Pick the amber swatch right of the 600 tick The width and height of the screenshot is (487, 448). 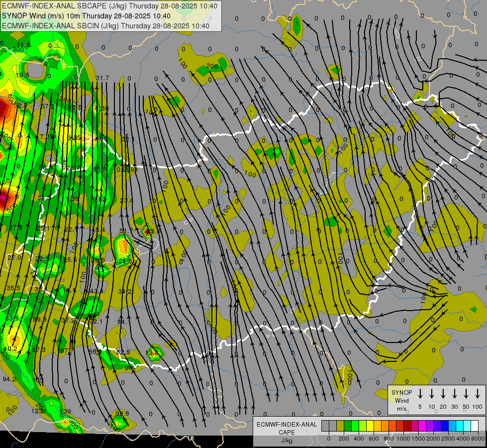pos(378,426)
